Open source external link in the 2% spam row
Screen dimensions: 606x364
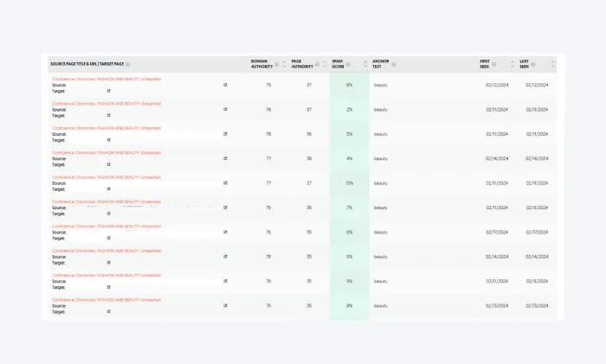(x=225, y=110)
